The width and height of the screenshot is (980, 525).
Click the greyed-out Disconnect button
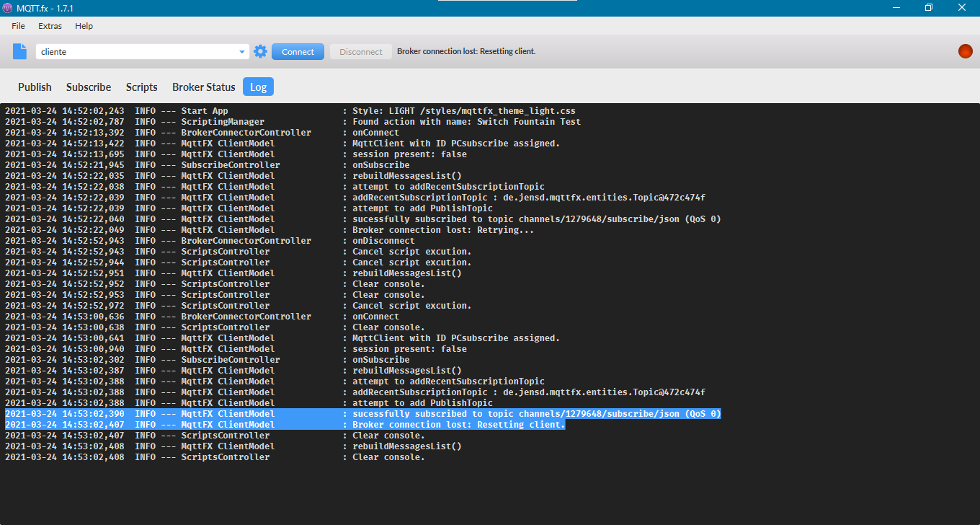(x=360, y=52)
